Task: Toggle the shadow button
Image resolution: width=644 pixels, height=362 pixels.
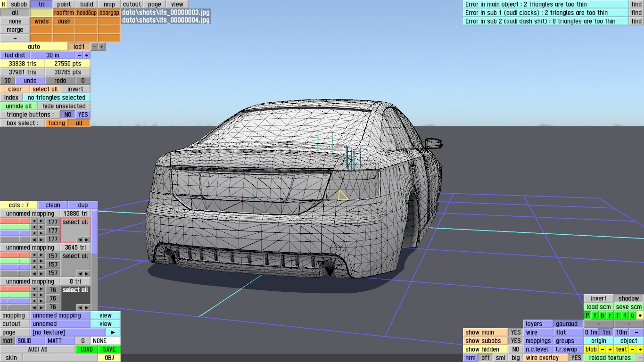Action: click(629, 298)
